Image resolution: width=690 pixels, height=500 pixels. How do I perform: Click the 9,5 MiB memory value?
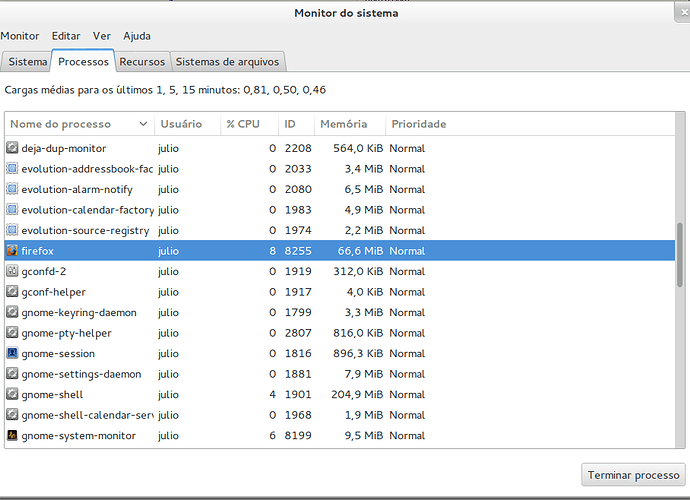364,435
